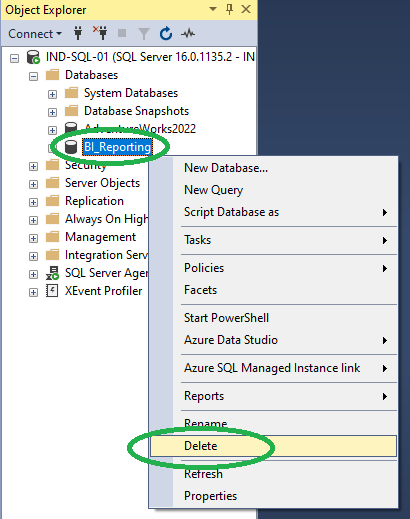Select the Database Snapshots tree item

click(136, 111)
